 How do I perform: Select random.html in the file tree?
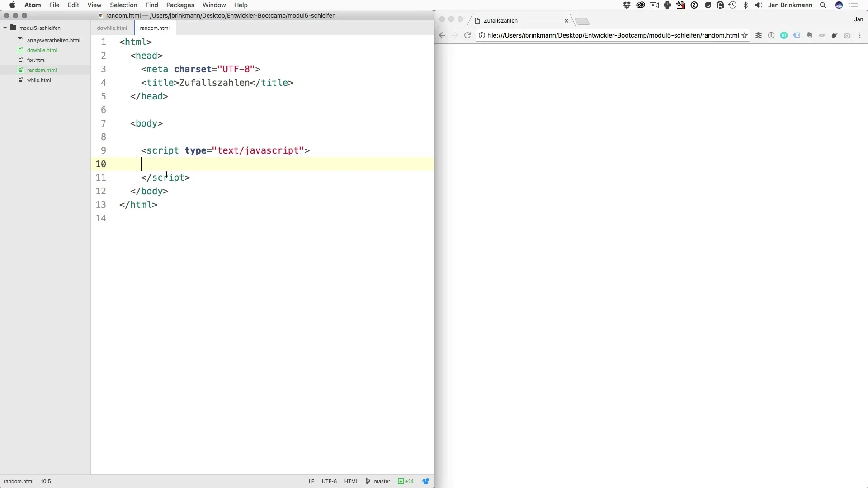point(42,70)
